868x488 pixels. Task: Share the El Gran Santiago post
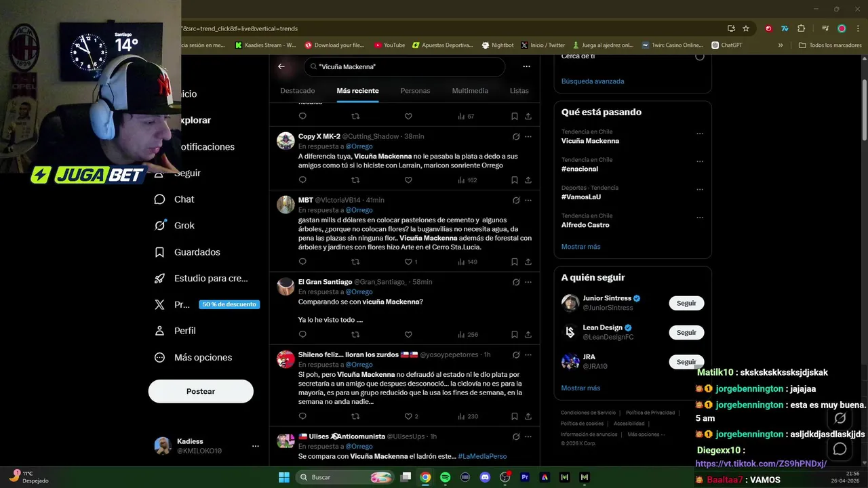click(528, 335)
